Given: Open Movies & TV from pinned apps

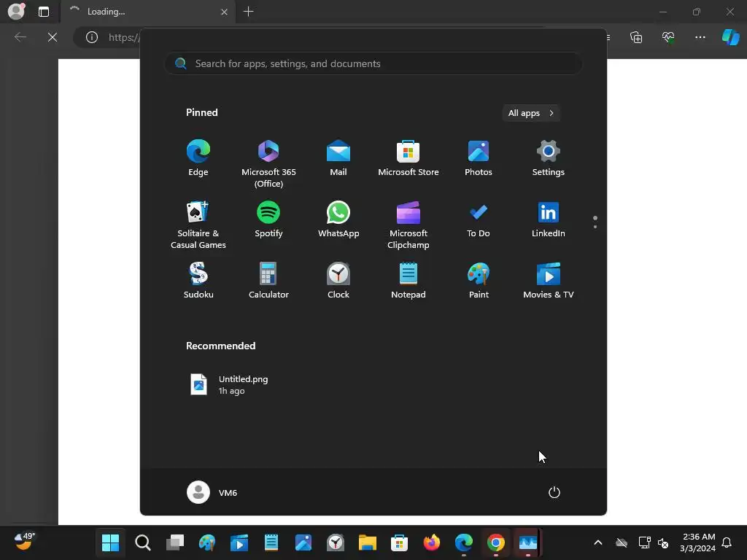Looking at the screenshot, I should pyautogui.click(x=549, y=281).
